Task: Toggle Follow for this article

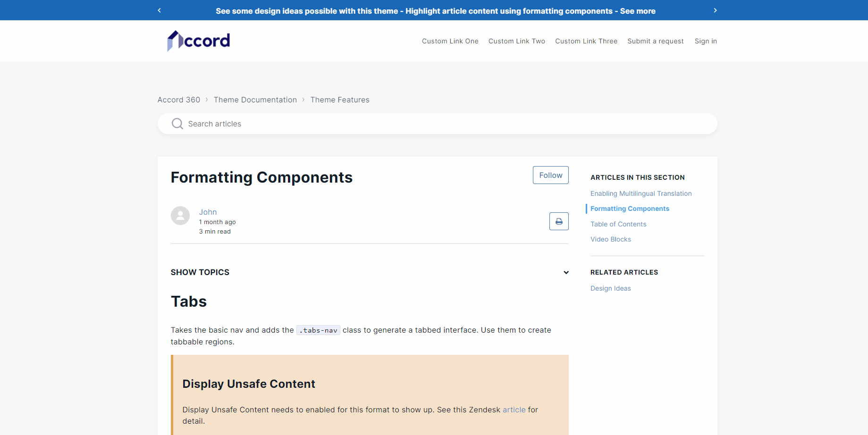Action: click(550, 175)
